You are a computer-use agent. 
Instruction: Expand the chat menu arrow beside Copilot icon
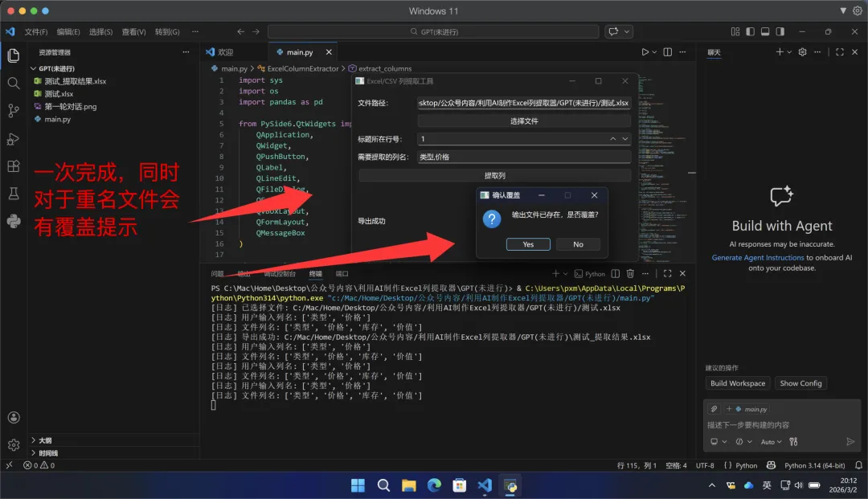627,31
